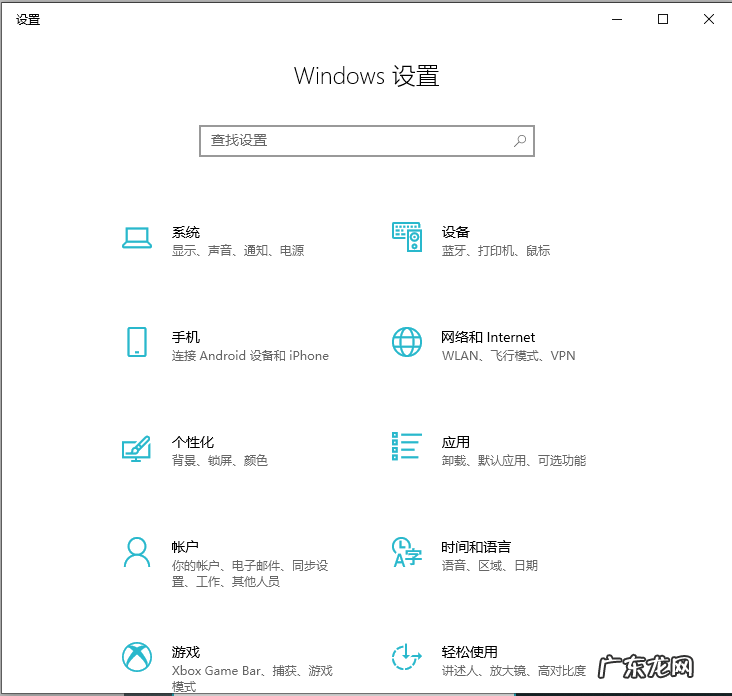Select the 帐户 category title
Screen dimensions: 732x696
185,547
